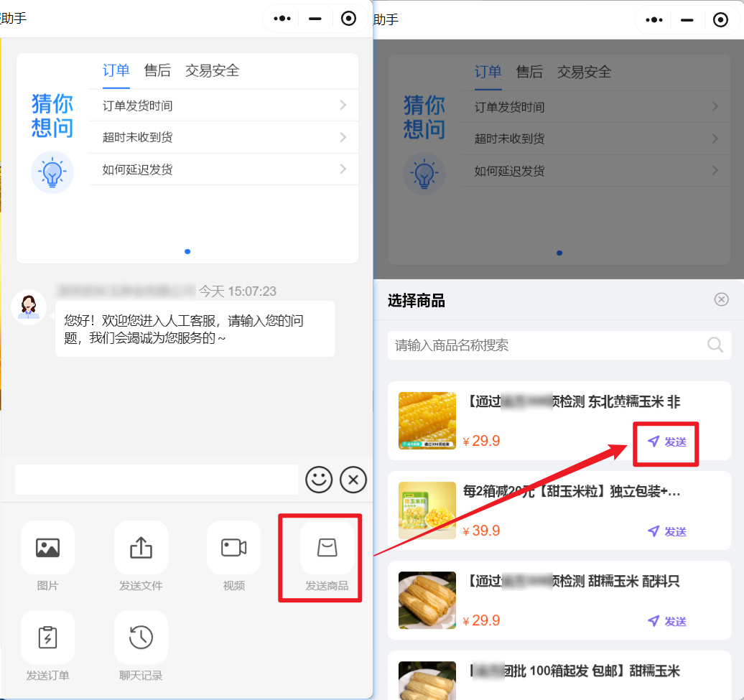The width and height of the screenshot is (744, 700).
Task: Click the product search magnifier icon
Action: click(715, 345)
